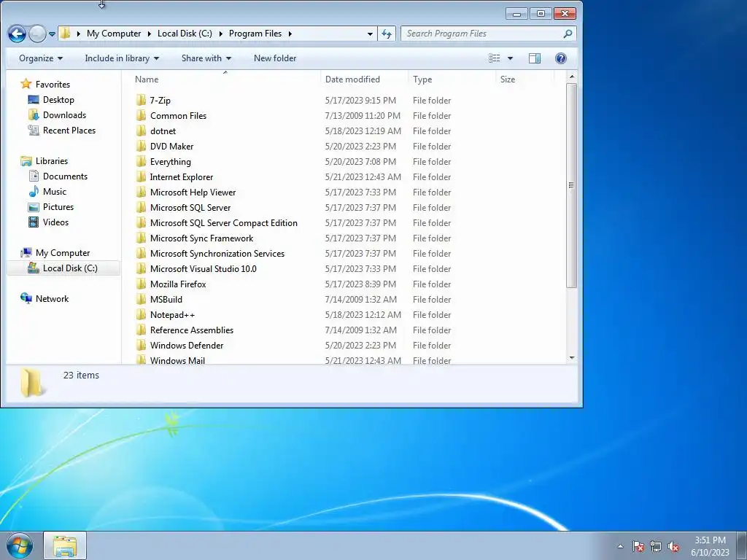Select Microsoft Visual Studio 10.0 folder name
747x560 pixels.
[204, 268]
